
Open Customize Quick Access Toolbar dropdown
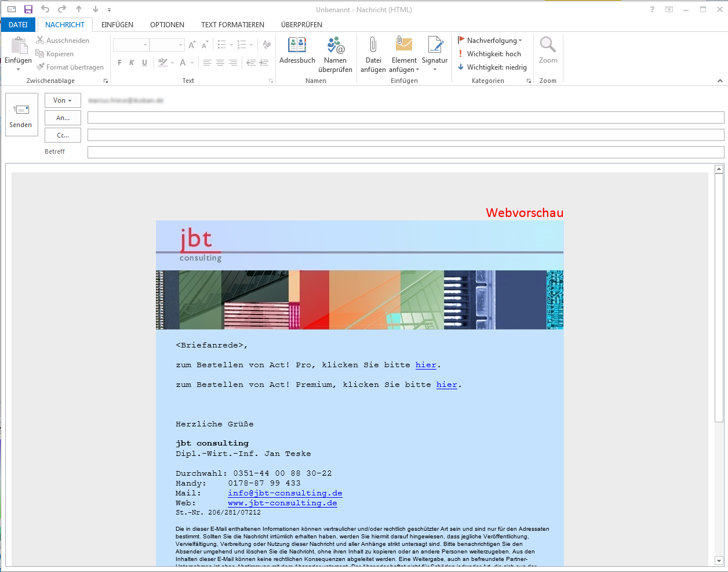[109, 9]
